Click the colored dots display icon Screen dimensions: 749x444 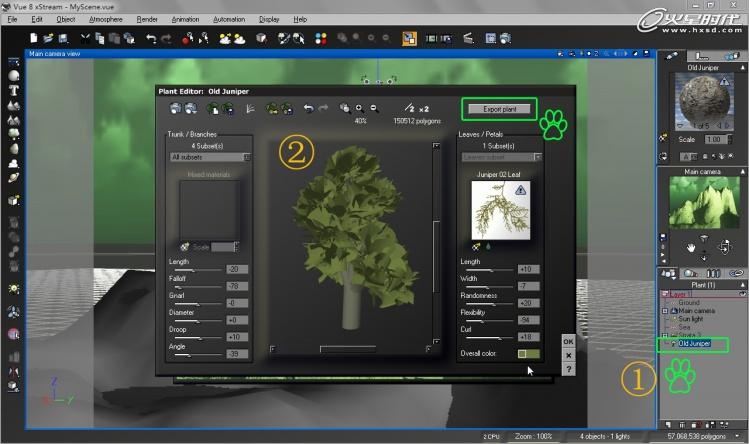pyautogui.click(x=321, y=38)
